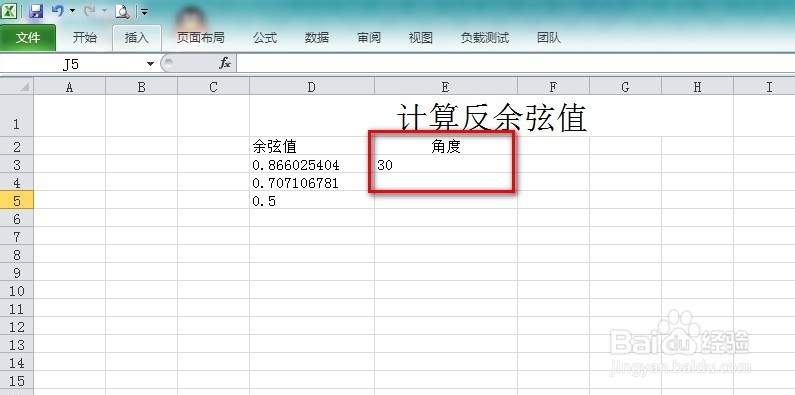Select column H header
The width and height of the screenshot is (795, 395).
[697, 87]
